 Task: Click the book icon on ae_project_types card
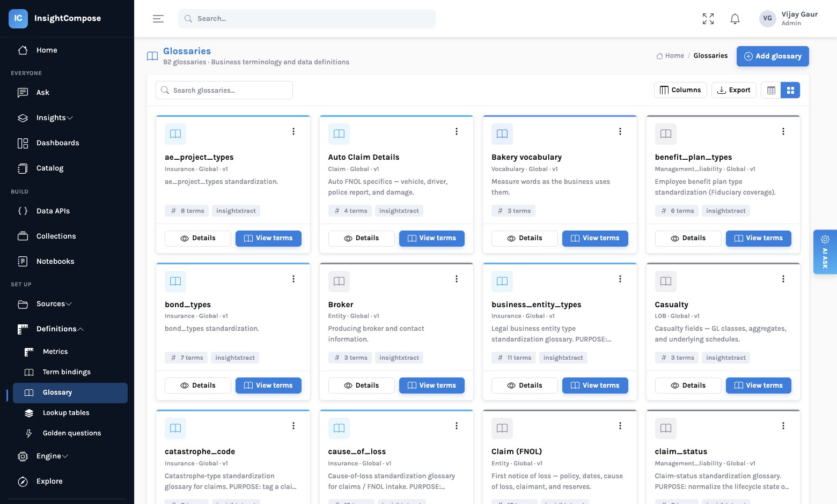(175, 134)
